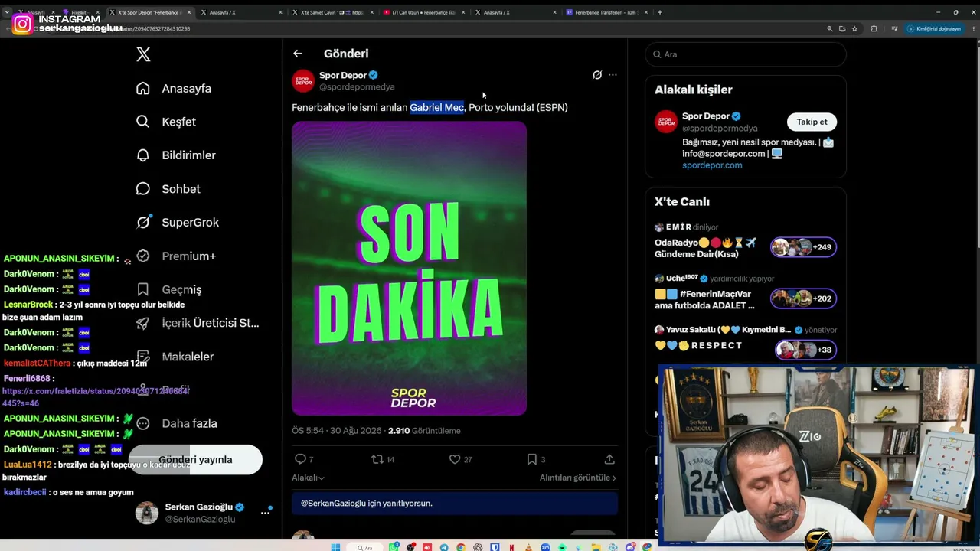Share the post with the upload icon
980x551 pixels.
click(609, 459)
